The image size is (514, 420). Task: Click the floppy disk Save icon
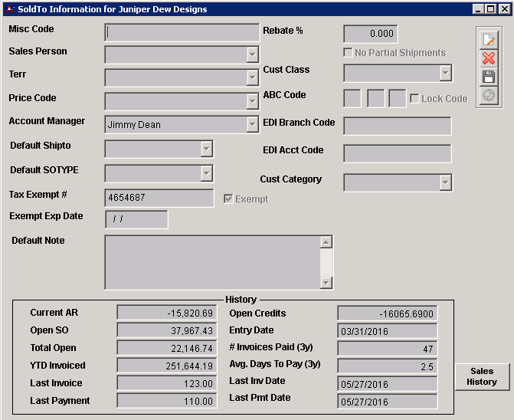pos(489,77)
